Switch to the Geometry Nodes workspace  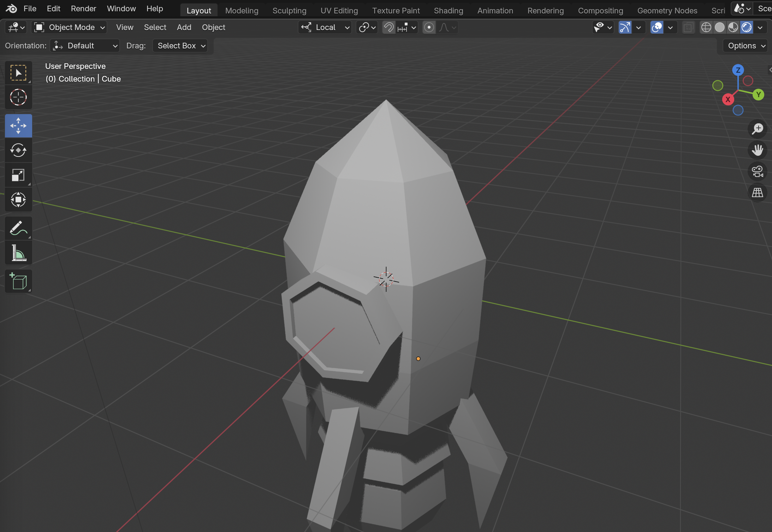(x=667, y=11)
